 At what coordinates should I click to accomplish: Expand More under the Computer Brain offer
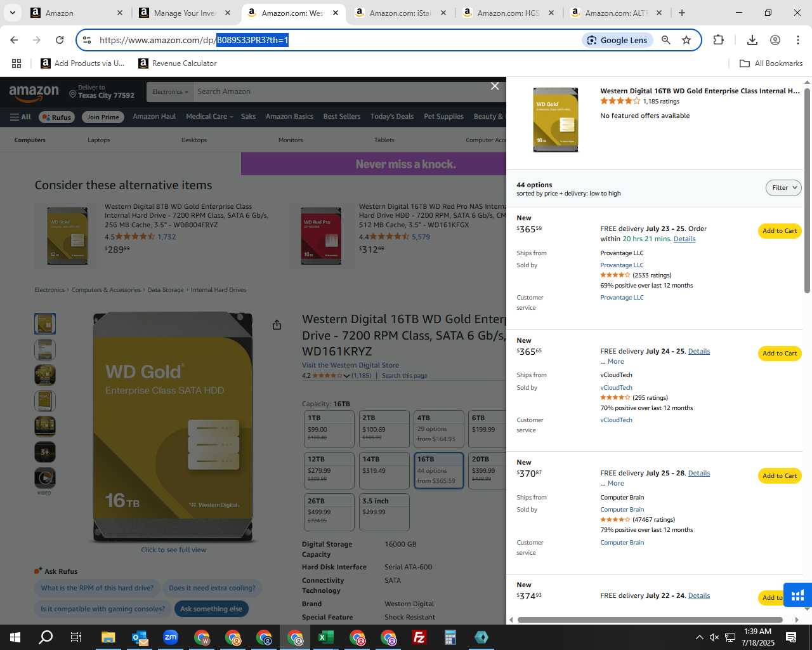pos(615,484)
